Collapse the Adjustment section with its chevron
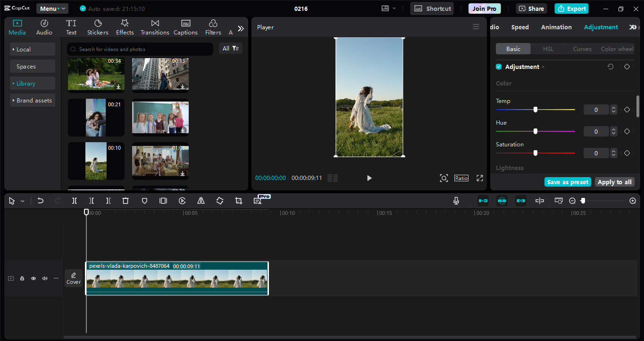The height and width of the screenshot is (341, 644). 542,67
